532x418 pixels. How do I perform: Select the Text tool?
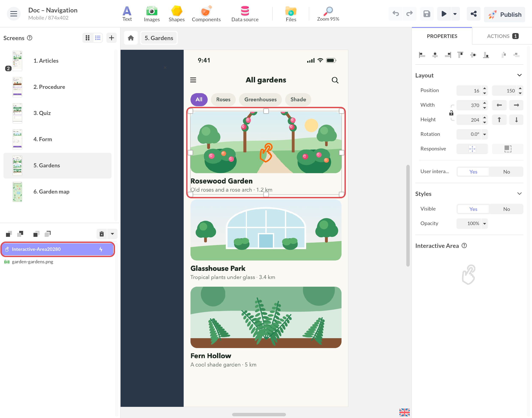pyautogui.click(x=127, y=14)
